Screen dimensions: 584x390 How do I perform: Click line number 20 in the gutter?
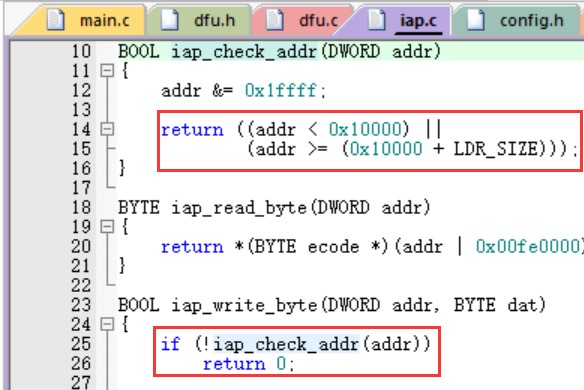tap(81, 247)
